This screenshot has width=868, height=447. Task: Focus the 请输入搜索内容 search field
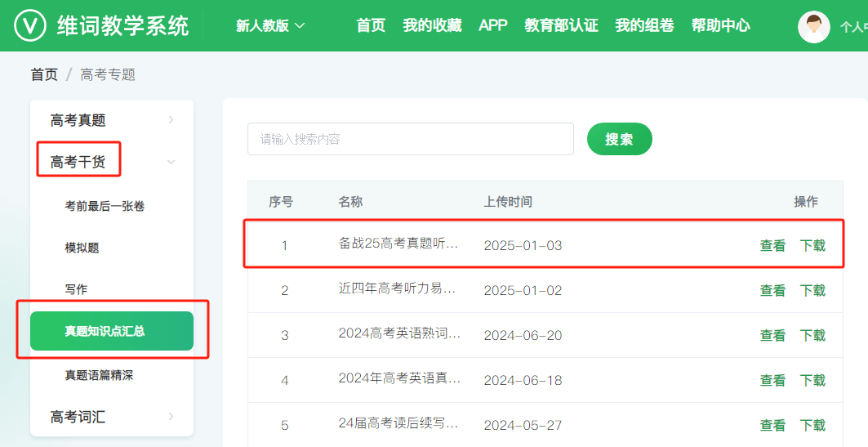(410, 139)
